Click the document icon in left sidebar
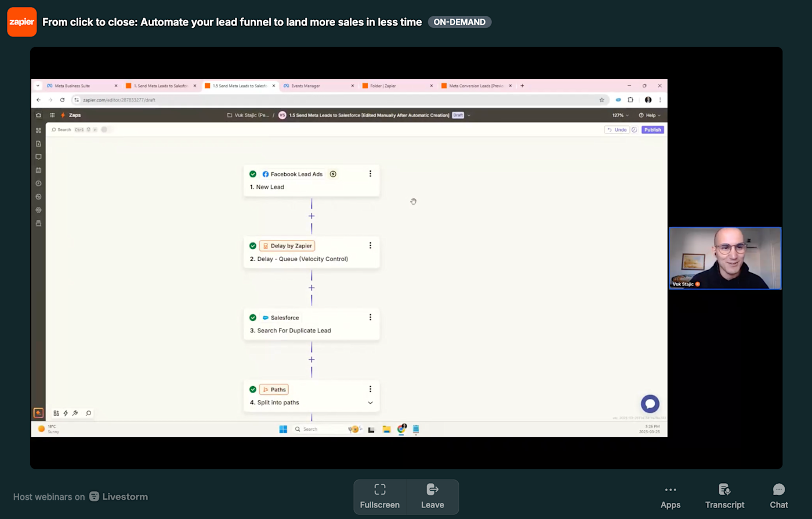This screenshot has height=519, width=812. tap(38, 144)
